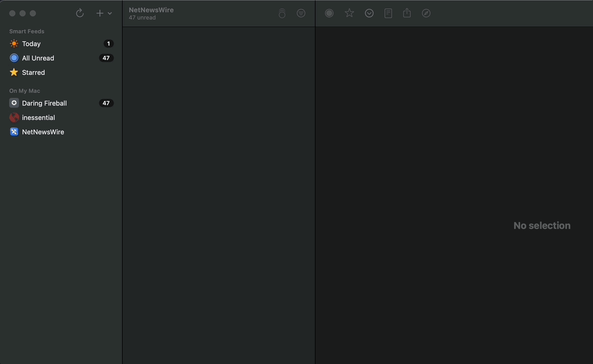Click the Smart Feeds section header
This screenshot has height=364, width=593.
tap(27, 31)
